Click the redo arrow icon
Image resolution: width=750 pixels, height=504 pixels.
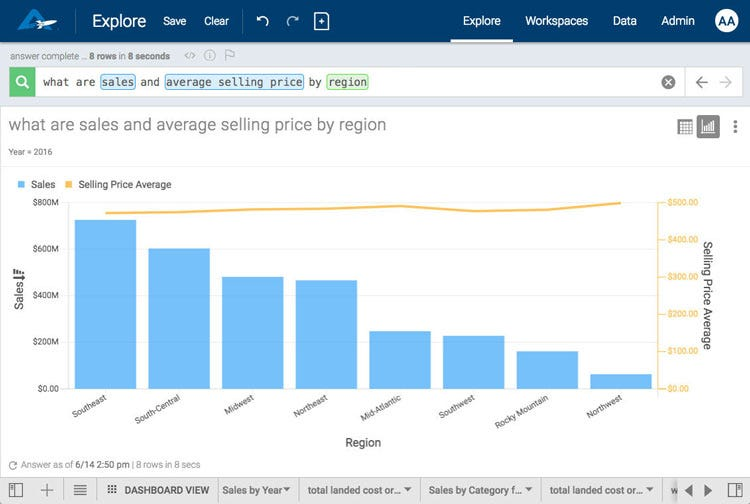(292, 21)
